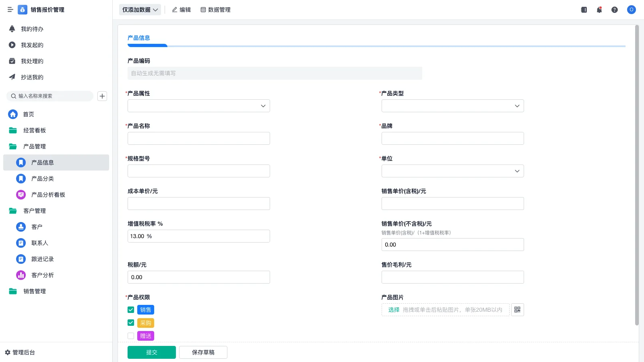Click the 销售 permission tag
Image resolution: width=644 pixels, height=362 pixels.
coord(146,310)
